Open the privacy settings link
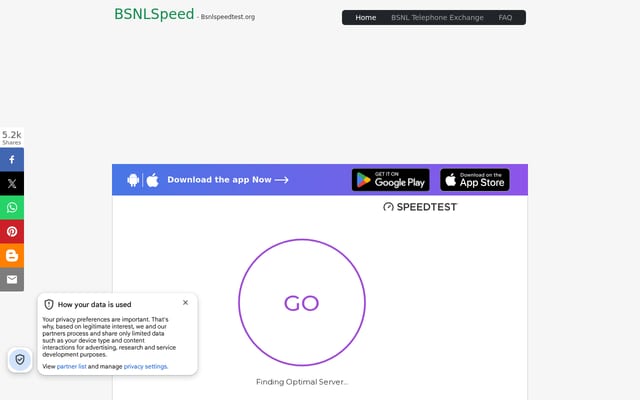The image size is (640, 400). coord(145,367)
